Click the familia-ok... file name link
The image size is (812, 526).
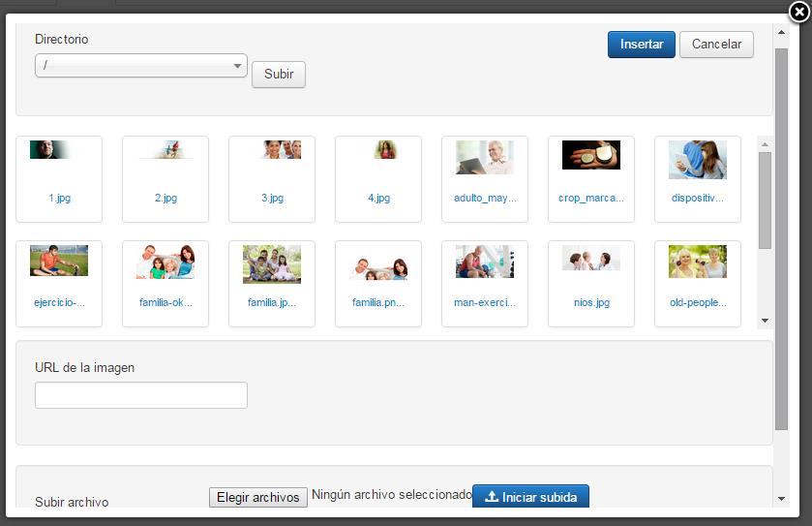pos(165,302)
